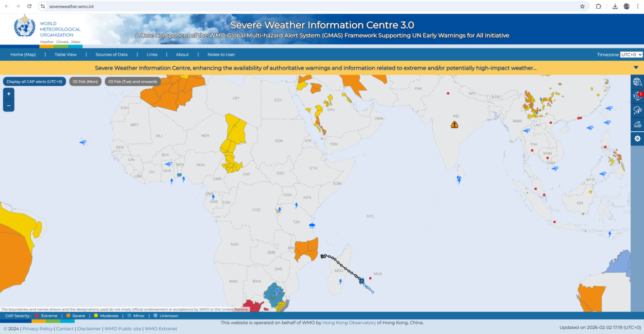The height and width of the screenshot is (334, 644).
Task: Reload the page in browser
Action: tap(29, 6)
